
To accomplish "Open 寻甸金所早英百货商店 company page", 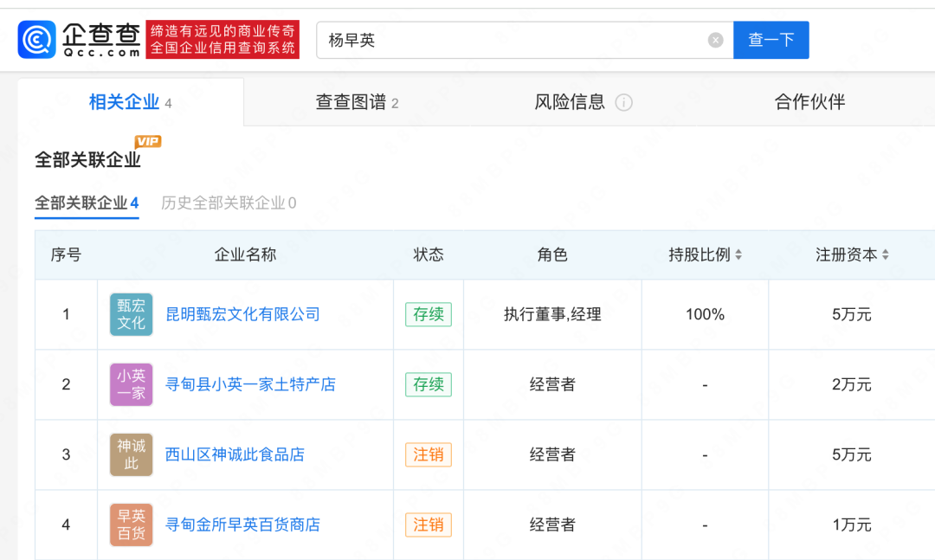I will pos(241,525).
